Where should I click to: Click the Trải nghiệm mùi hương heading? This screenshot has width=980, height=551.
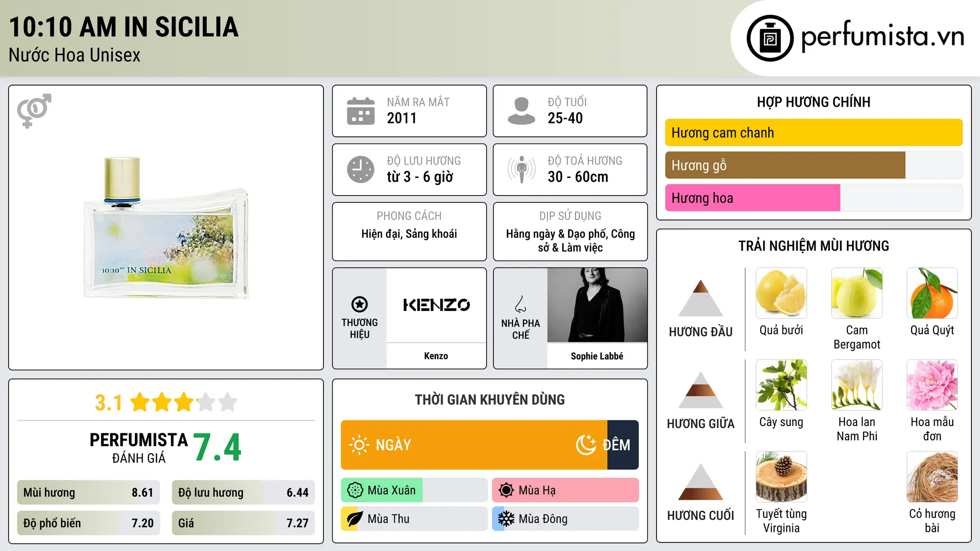813,246
